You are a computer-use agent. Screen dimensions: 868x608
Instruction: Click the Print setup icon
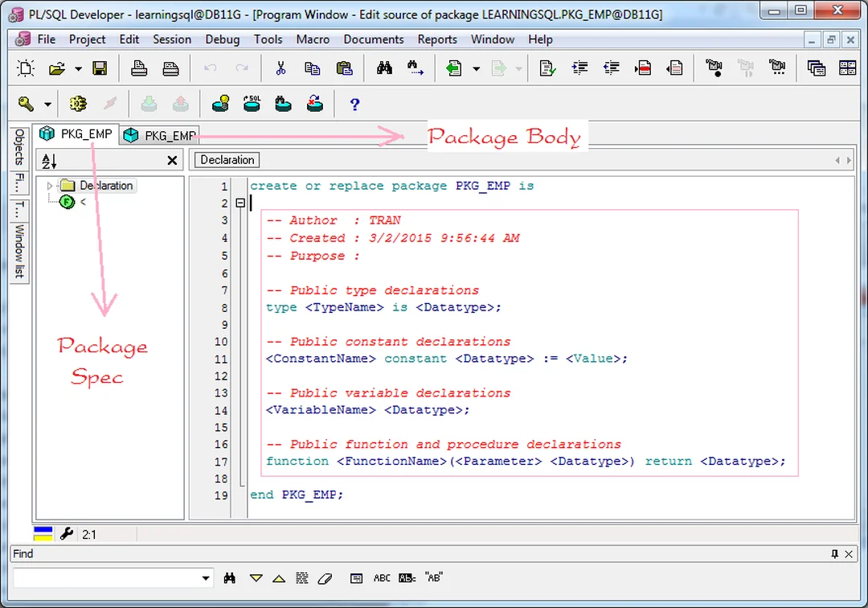[170, 68]
